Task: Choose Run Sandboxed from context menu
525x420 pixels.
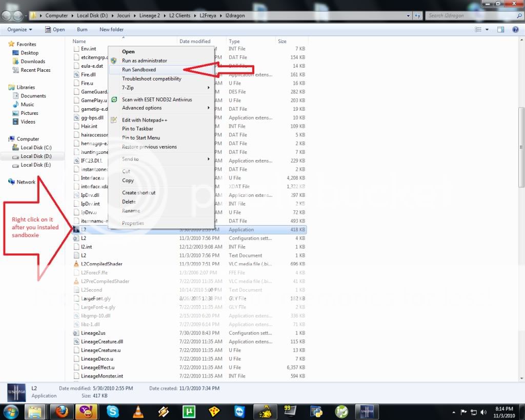Action: (139, 70)
